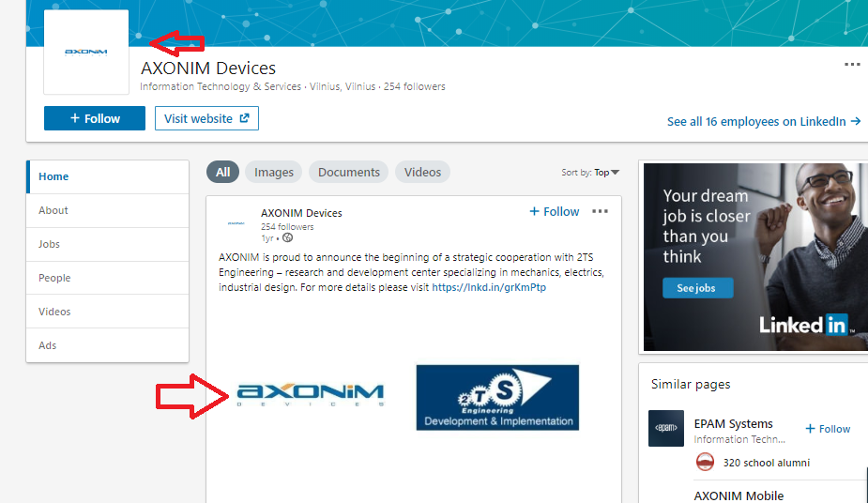Click the school alumni icon under EPAM
This screenshot has height=503, width=868.
coord(705,462)
